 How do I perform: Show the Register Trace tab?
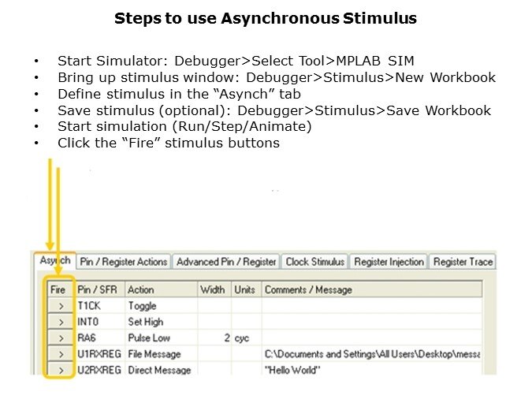pyautogui.click(x=463, y=262)
